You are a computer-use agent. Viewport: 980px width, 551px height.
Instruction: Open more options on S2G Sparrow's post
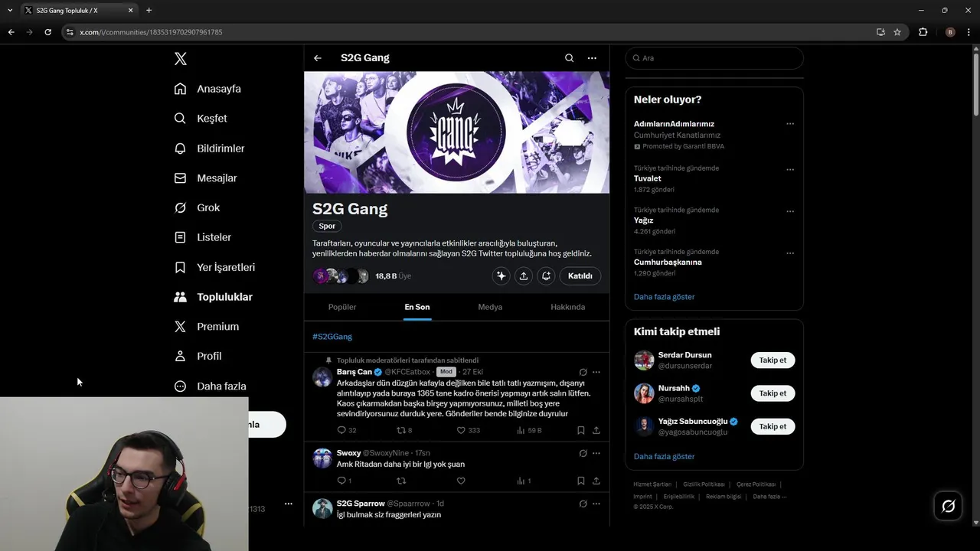596,504
